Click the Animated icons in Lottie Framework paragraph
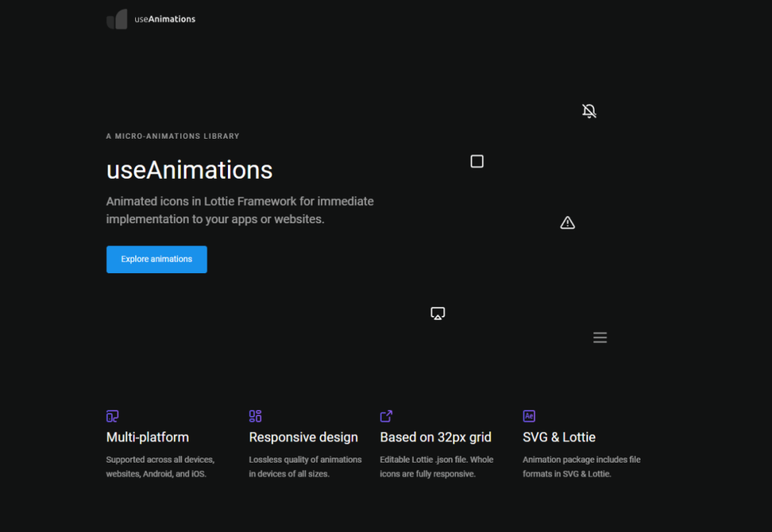 pyautogui.click(x=239, y=210)
